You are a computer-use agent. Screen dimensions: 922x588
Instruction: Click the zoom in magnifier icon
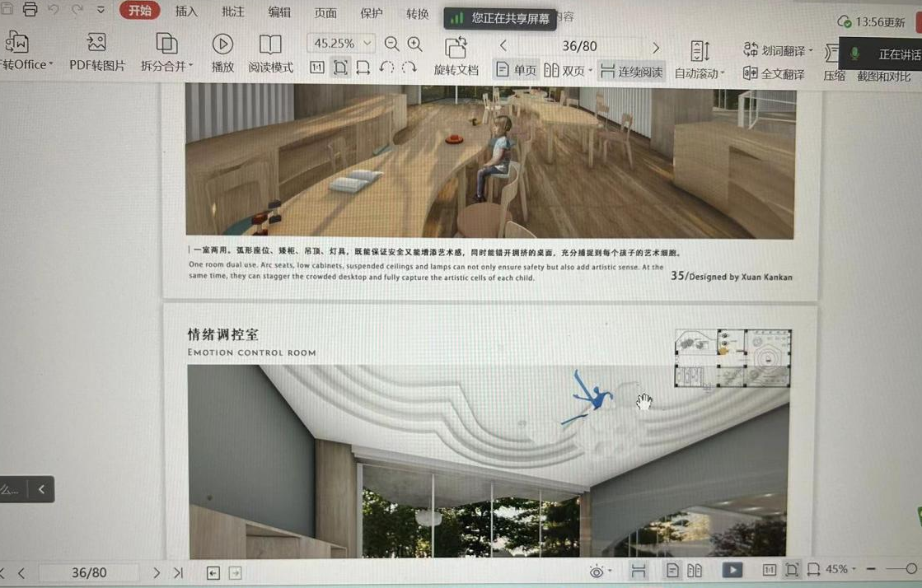[x=415, y=44]
